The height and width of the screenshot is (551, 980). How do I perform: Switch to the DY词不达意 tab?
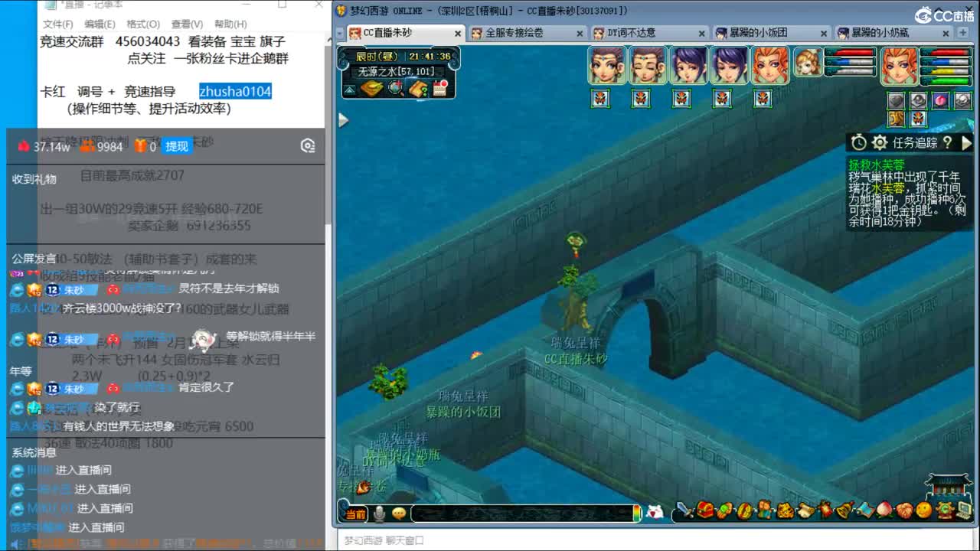tap(649, 33)
